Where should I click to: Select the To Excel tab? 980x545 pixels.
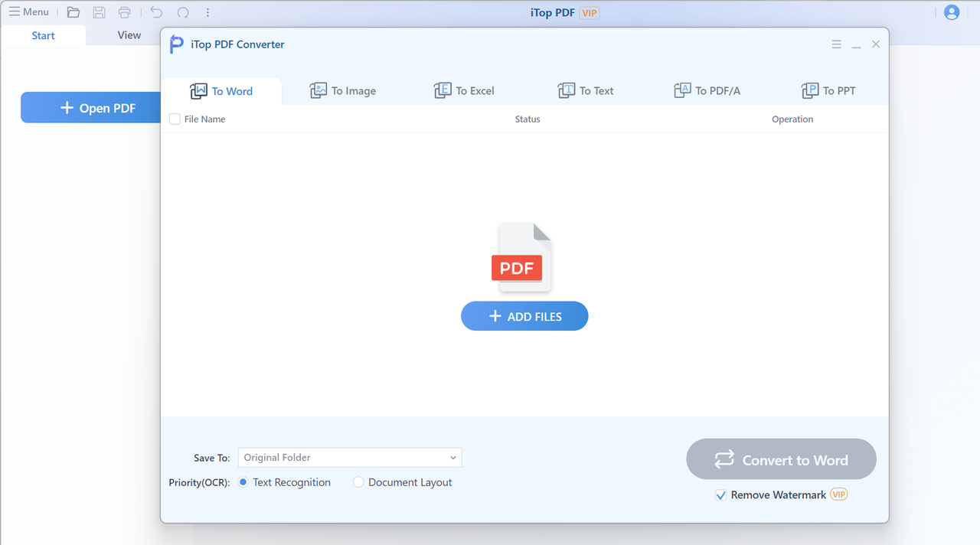pyautogui.click(x=464, y=90)
